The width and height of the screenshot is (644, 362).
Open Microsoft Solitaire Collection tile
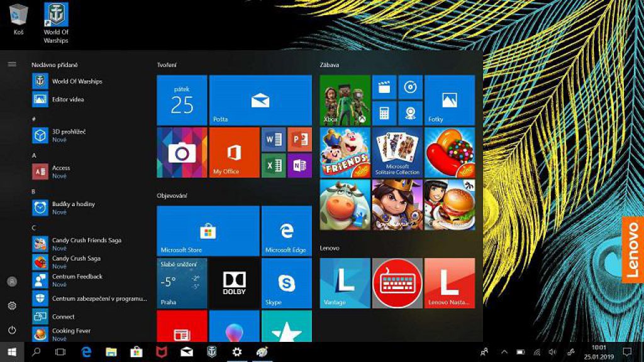tap(397, 153)
